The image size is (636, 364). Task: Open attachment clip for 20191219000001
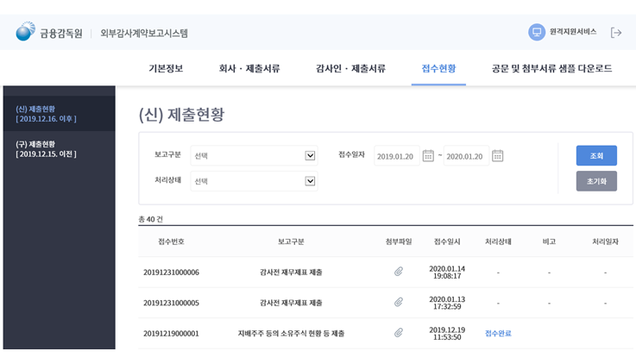point(399,333)
